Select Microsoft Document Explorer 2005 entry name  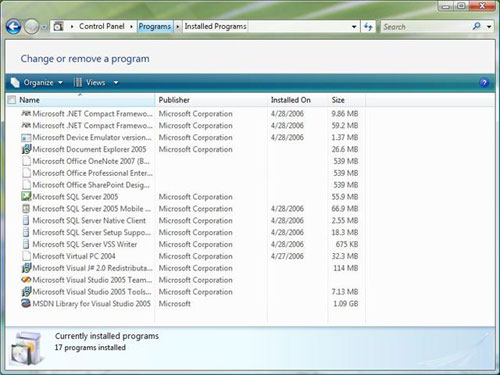click(89, 149)
